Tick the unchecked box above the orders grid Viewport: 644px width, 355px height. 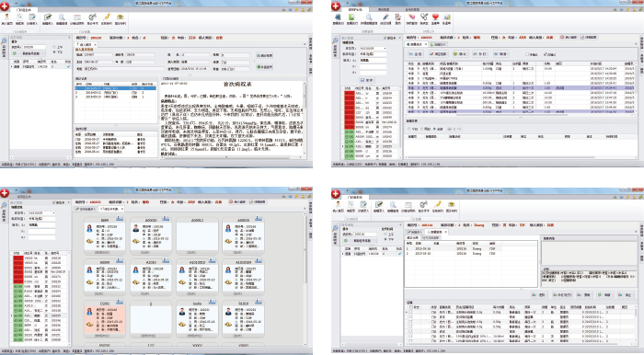(528, 54)
